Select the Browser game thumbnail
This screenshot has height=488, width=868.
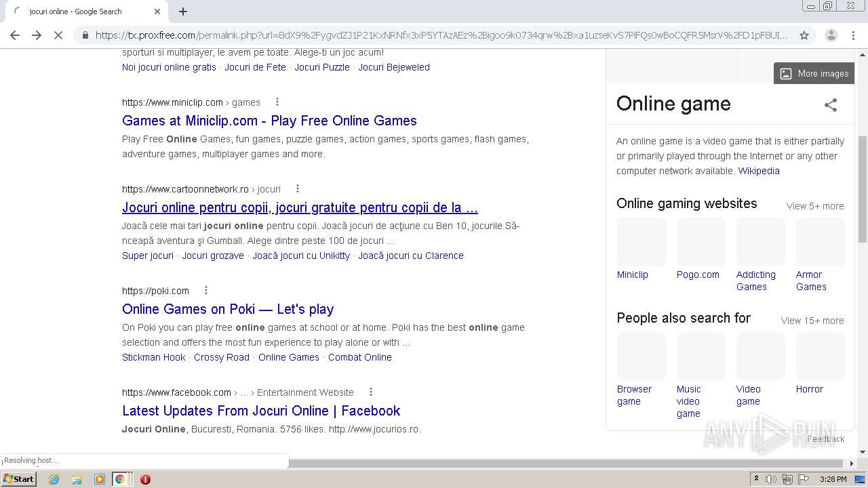tap(642, 356)
